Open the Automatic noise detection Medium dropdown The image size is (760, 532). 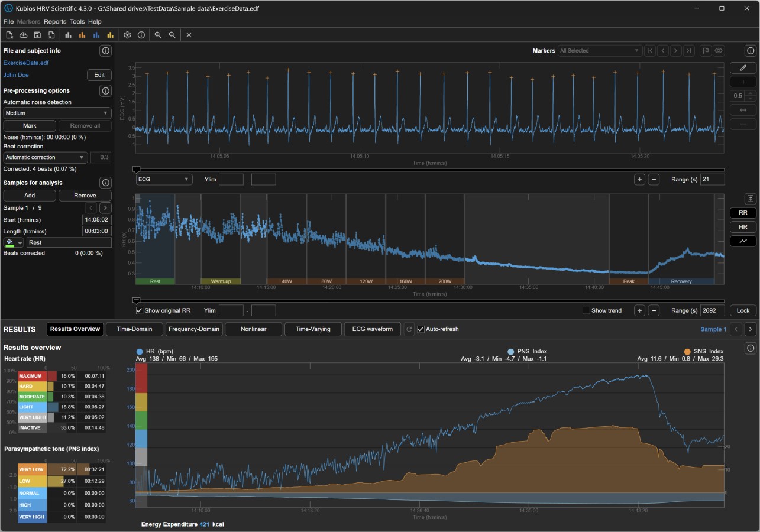coord(57,113)
